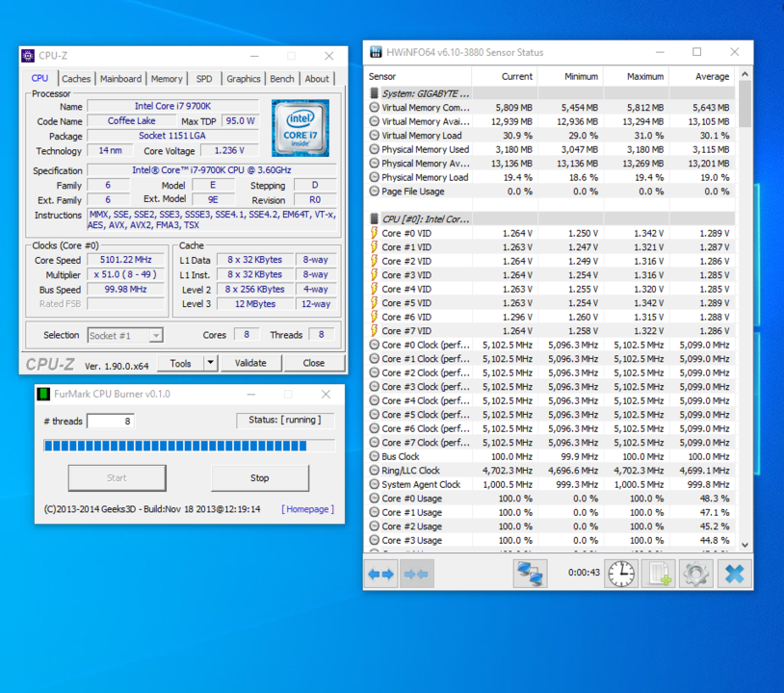This screenshot has height=693, width=784.
Task: Click the Core Voltage 1.236 V value
Action: click(x=229, y=150)
